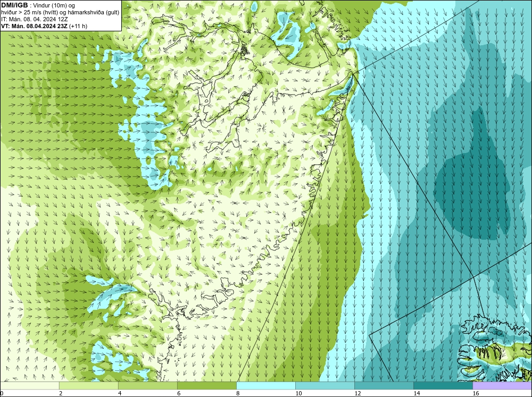The image size is (532, 397).
Task: Click the 8–10 m/s pale cyan legend swatch
Action: [265, 386]
